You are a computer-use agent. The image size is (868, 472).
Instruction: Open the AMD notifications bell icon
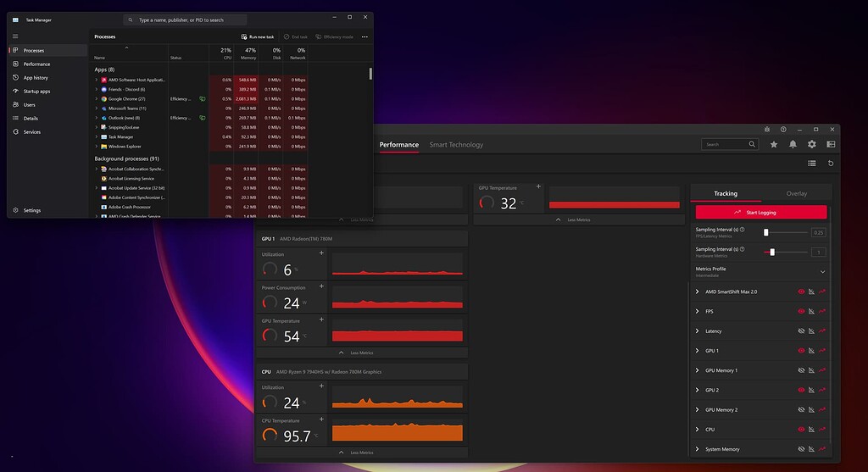(793, 144)
